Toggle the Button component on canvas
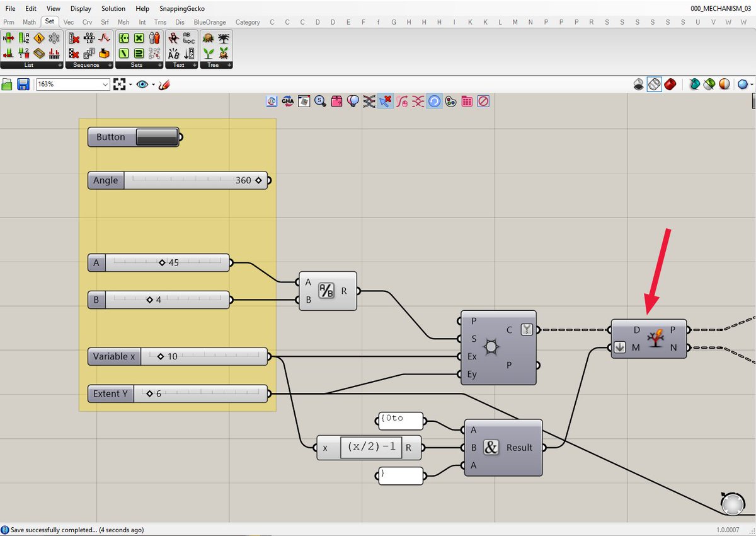 coord(157,137)
